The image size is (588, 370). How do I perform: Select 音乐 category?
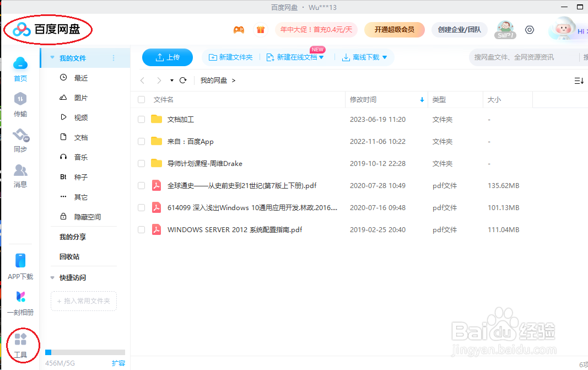[x=81, y=157]
